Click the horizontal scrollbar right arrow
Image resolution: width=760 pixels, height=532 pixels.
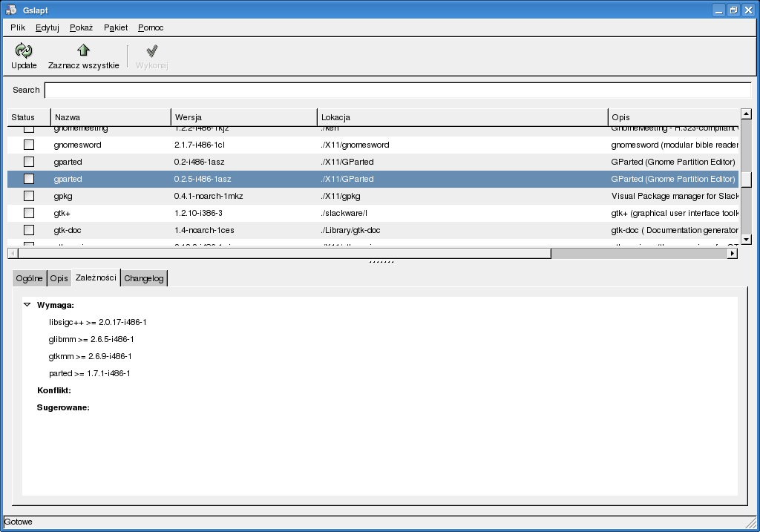[733, 253]
